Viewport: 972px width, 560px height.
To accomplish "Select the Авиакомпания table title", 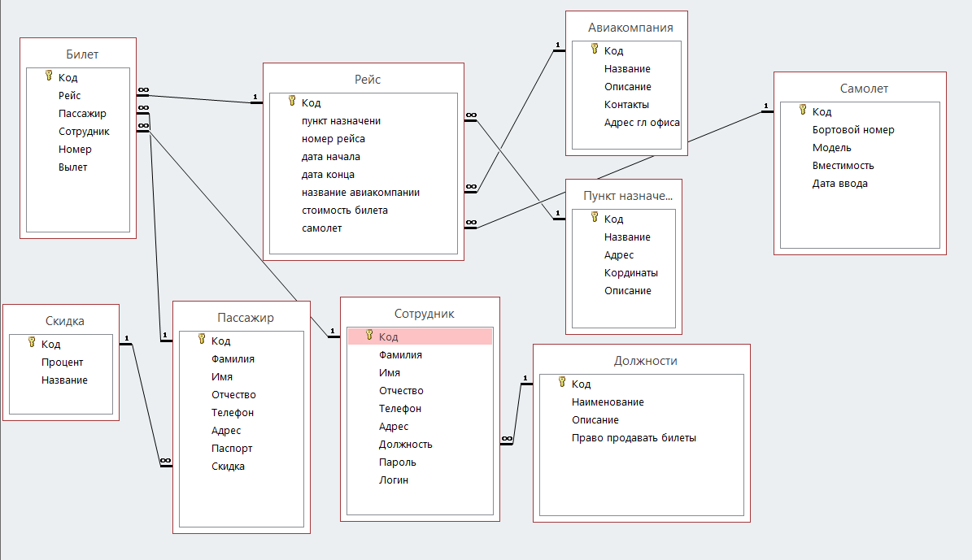I will 630,28.
